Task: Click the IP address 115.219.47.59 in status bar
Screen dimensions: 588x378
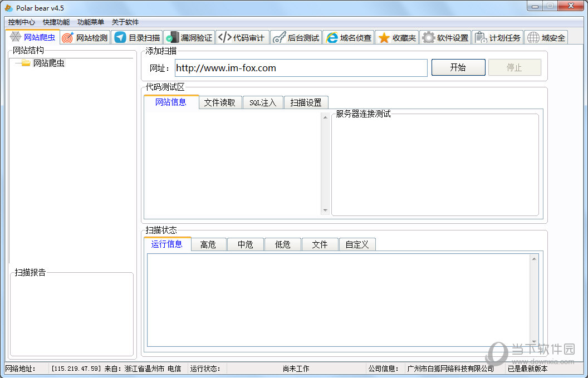Action: tap(76, 369)
